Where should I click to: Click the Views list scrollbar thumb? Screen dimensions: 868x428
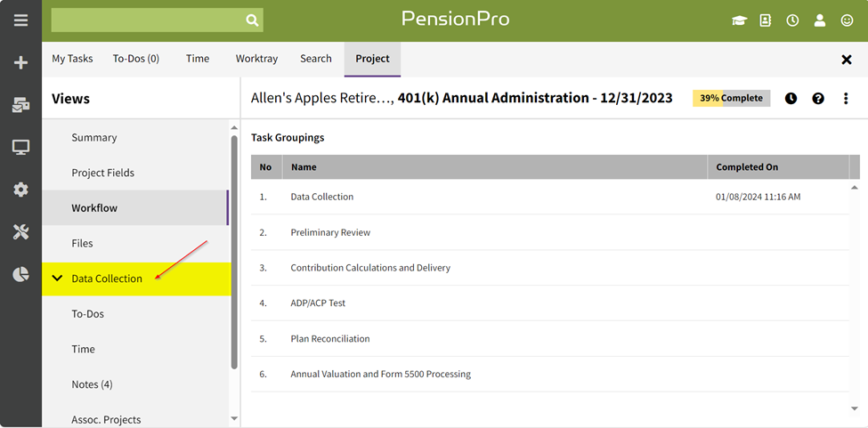[x=234, y=252]
